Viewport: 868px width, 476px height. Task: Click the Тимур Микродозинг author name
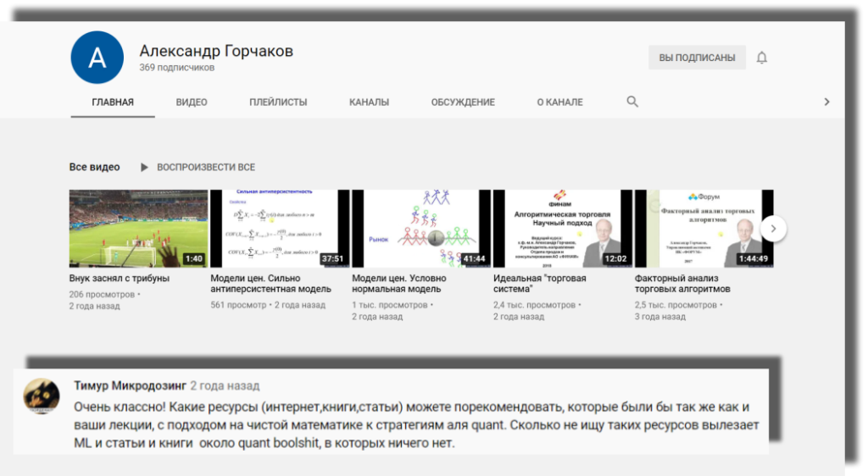130,385
